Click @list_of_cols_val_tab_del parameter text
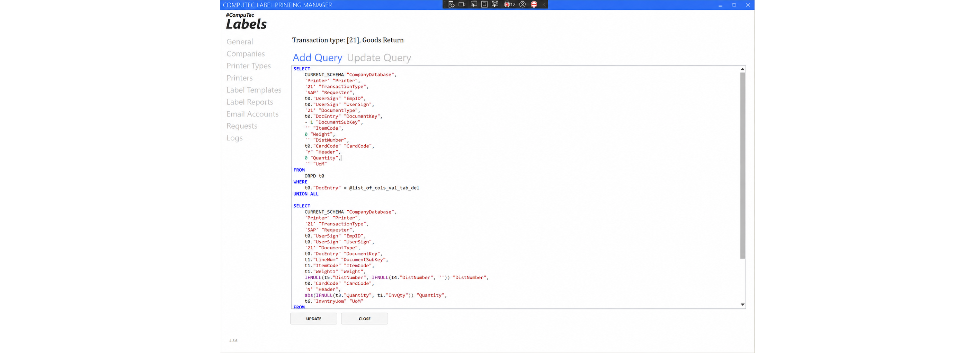Screen dimensions: 980x354 [384, 188]
